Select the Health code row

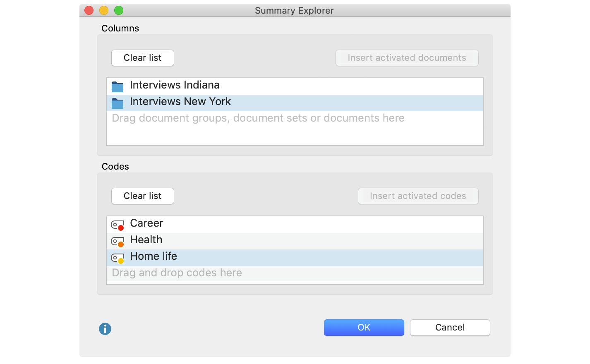295,241
